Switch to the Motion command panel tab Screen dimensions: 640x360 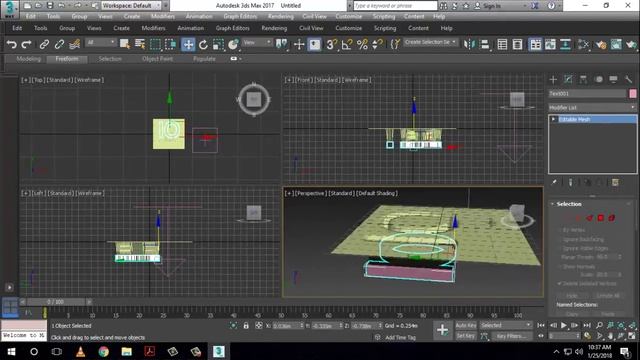(598, 79)
